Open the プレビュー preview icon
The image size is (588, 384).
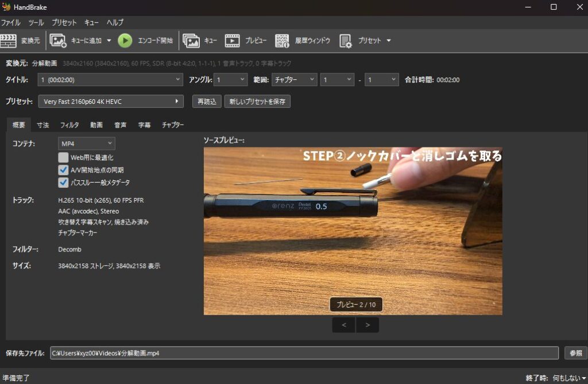[x=232, y=41]
